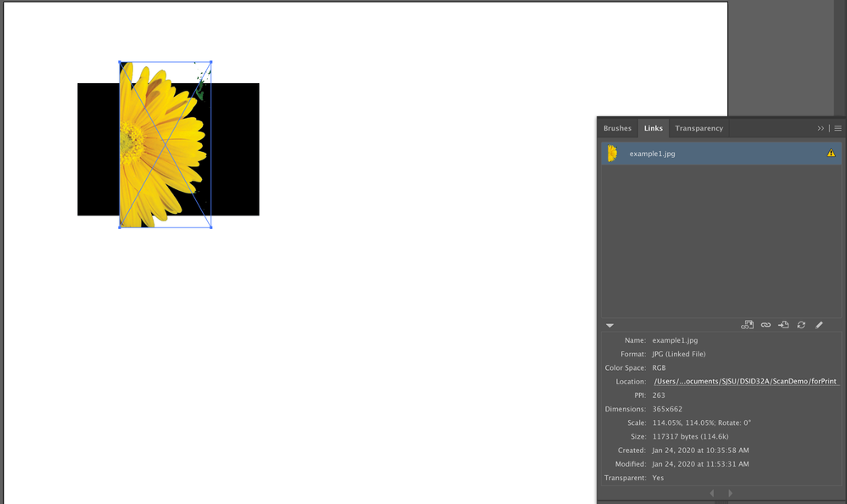The width and height of the screenshot is (847, 504).
Task: Click the Go To Link icon
Action: click(x=783, y=325)
